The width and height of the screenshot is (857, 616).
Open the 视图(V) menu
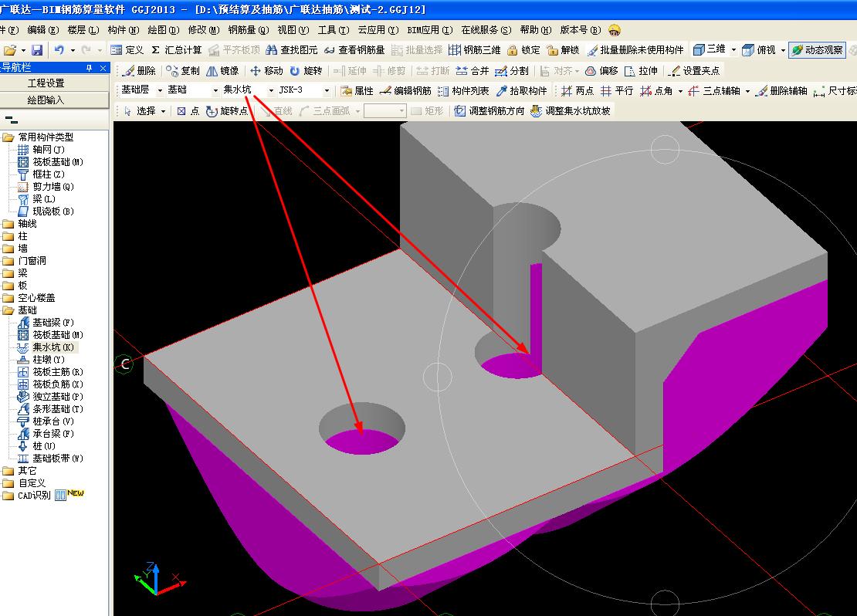click(293, 30)
